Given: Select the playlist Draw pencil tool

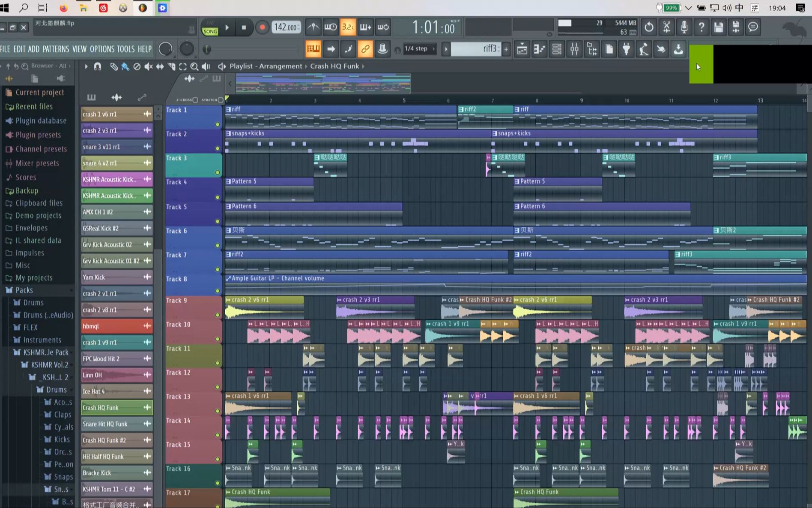Looking at the screenshot, I should pyautogui.click(x=113, y=66).
